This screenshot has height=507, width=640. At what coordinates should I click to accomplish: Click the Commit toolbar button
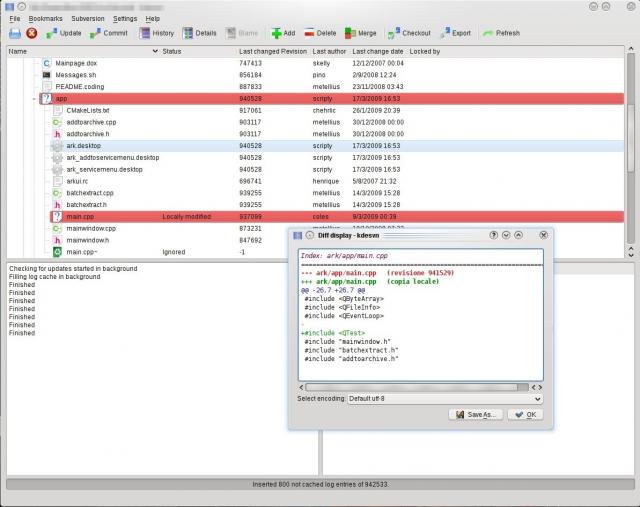pyautogui.click(x=108, y=33)
